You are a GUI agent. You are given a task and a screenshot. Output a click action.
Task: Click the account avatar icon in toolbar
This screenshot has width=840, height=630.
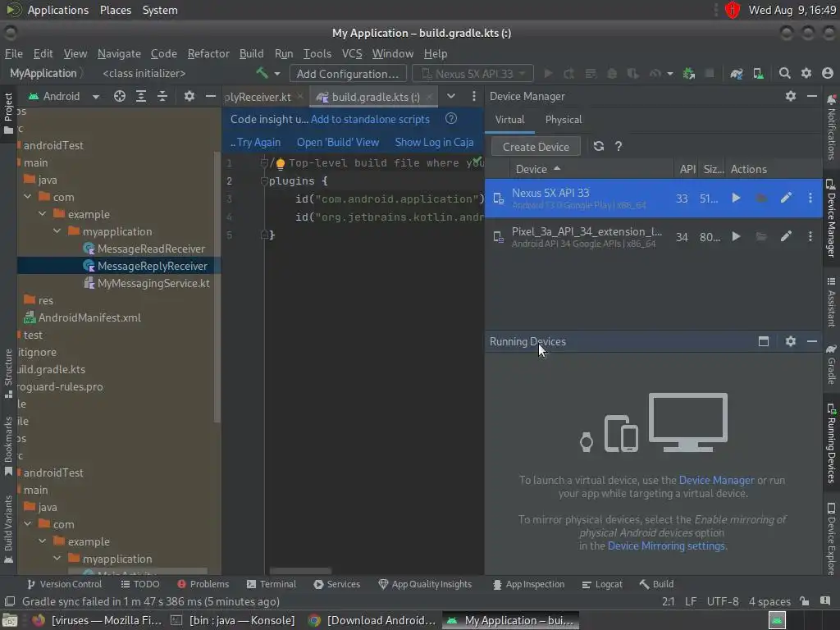pyautogui.click(x=828, y=73)
